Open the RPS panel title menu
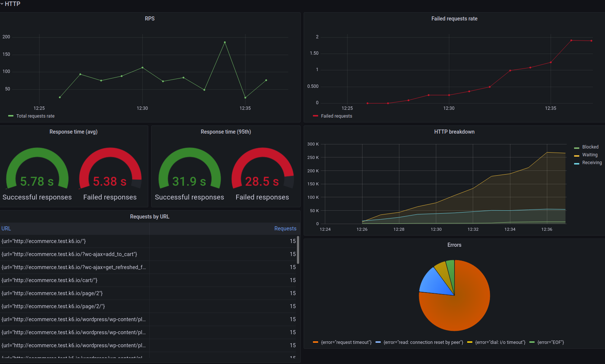The image size is (605, 364). tap(150, 19)
